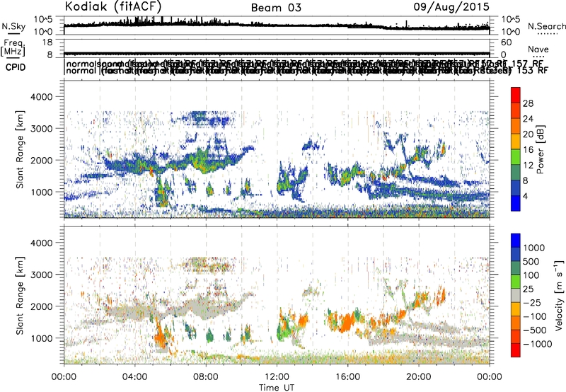Click the "28" power colorbar label

(x=528, y=103)
